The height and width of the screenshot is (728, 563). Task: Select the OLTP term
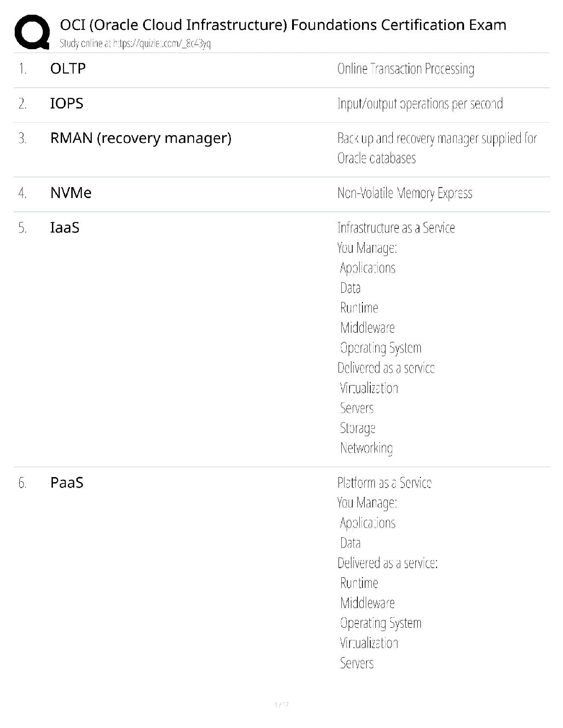[x=68, y=68]
